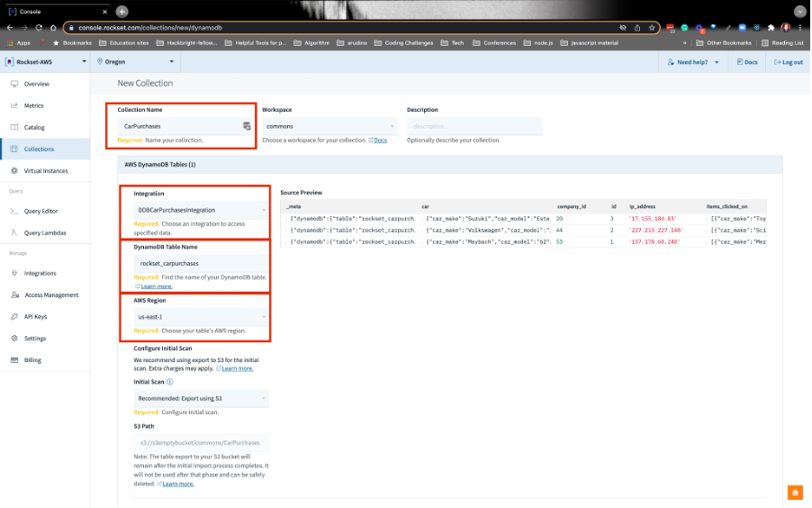812x508 pixels.
Task: Open the Workspace commons dropdown
Action: [329, 126]
